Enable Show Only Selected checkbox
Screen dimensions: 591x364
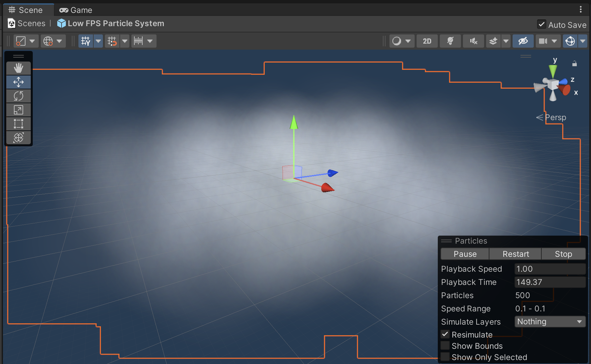(x=445, y=357)
